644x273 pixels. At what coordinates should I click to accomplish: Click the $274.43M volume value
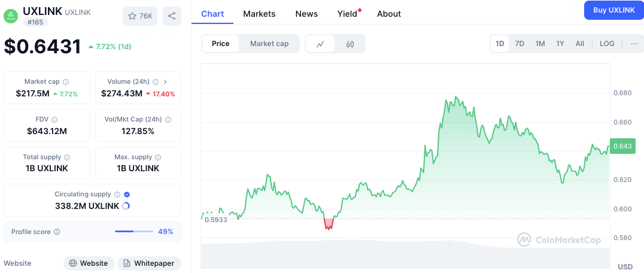point(121,93)
